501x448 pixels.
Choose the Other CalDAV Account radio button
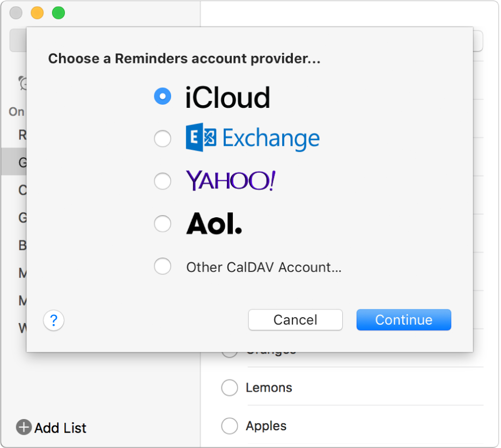pyautogui.click(x=163, y=266)
